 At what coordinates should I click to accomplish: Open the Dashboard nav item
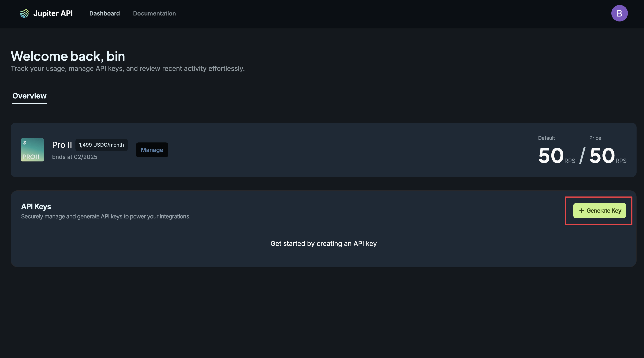(x=105, y=13)
